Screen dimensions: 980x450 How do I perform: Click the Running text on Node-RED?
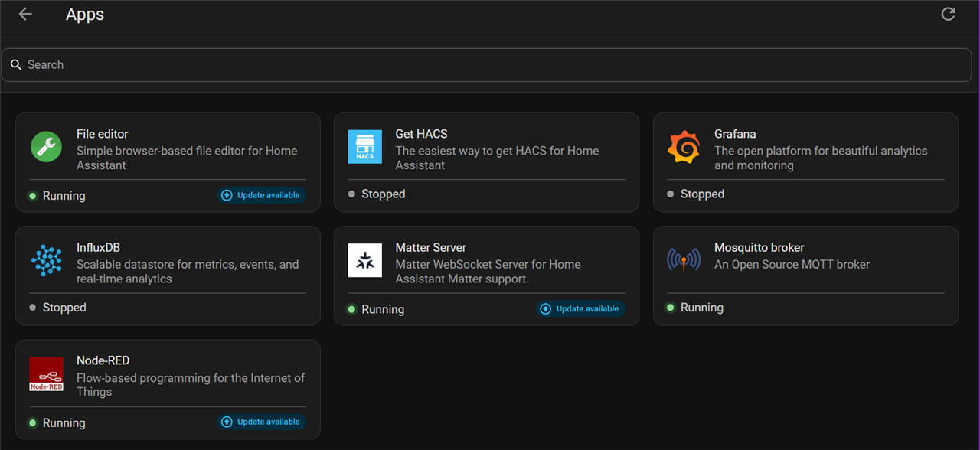[64, 422]
